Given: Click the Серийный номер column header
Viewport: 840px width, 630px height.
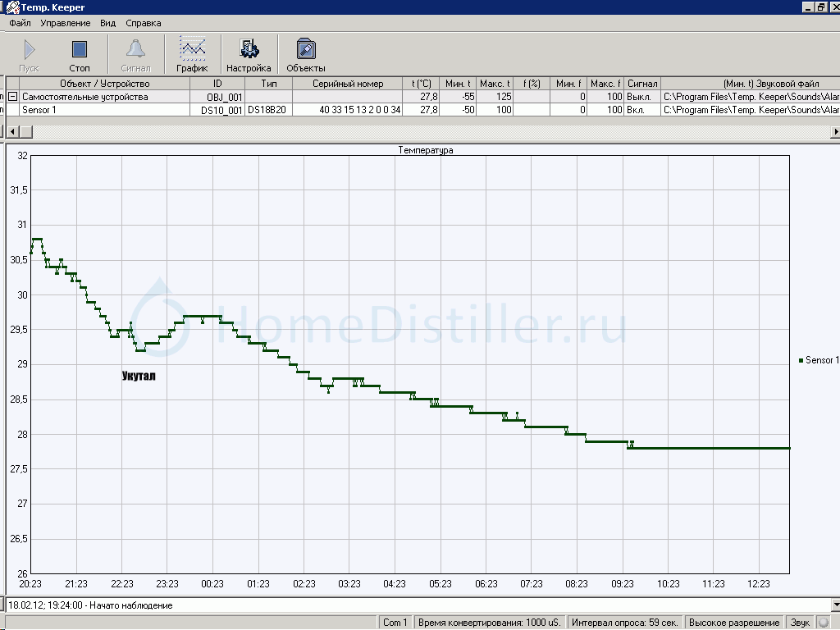Looking at the screenshot, I should click(348, 84).
